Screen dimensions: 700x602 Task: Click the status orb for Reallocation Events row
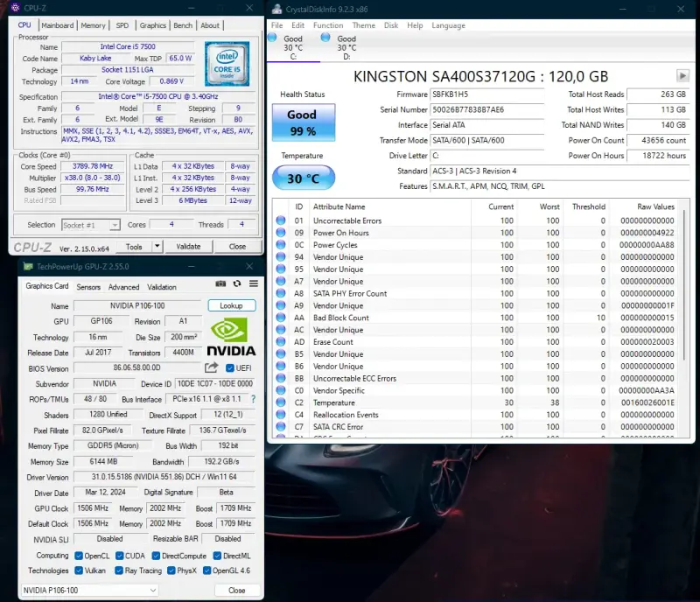(x=280, y=414)
